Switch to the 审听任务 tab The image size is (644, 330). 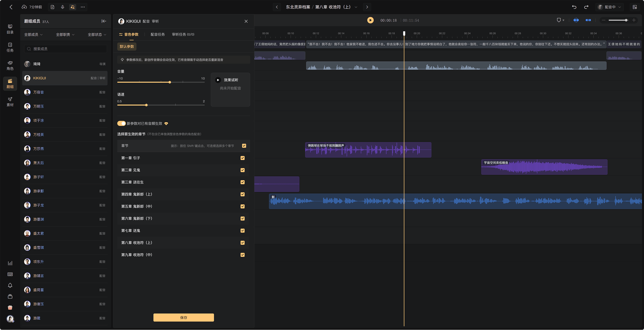click(183, 34)
